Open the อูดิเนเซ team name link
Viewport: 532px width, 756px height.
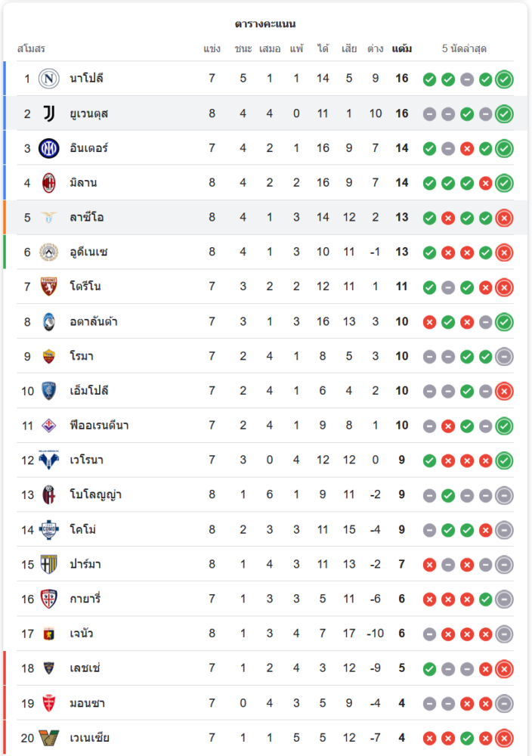pos(88,253)
